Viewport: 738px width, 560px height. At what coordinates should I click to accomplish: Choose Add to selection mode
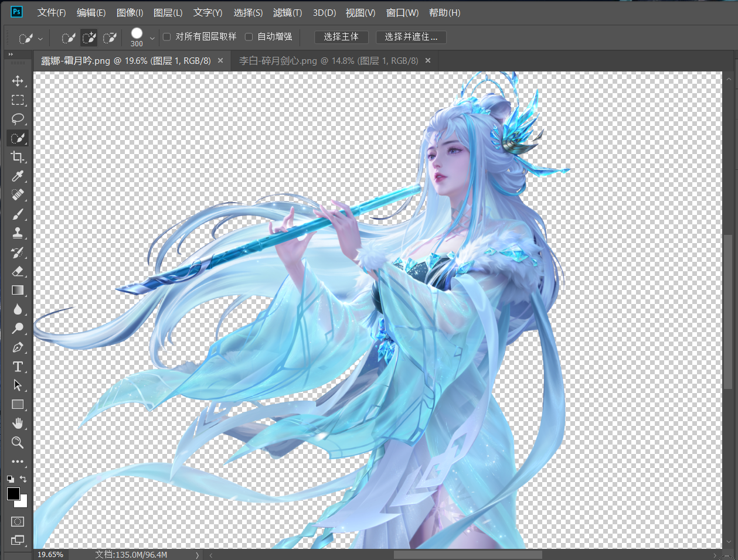(x=89, y=38)
